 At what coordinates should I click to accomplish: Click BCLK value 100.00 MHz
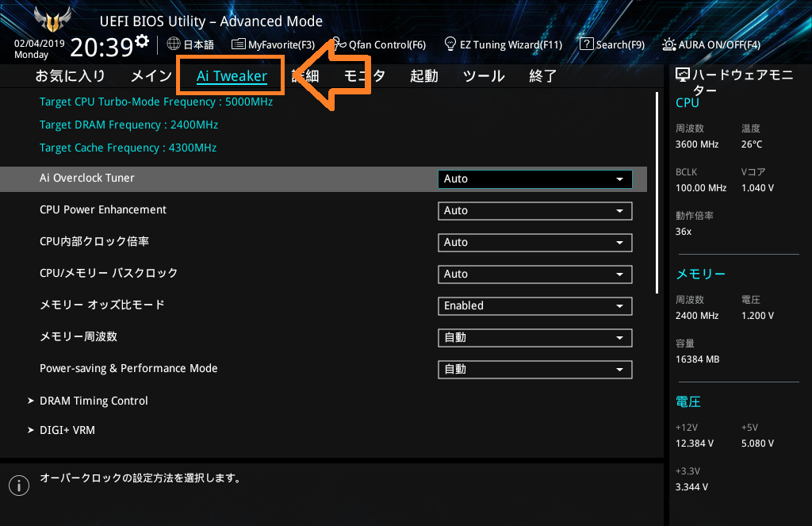(x=701, y=188)
